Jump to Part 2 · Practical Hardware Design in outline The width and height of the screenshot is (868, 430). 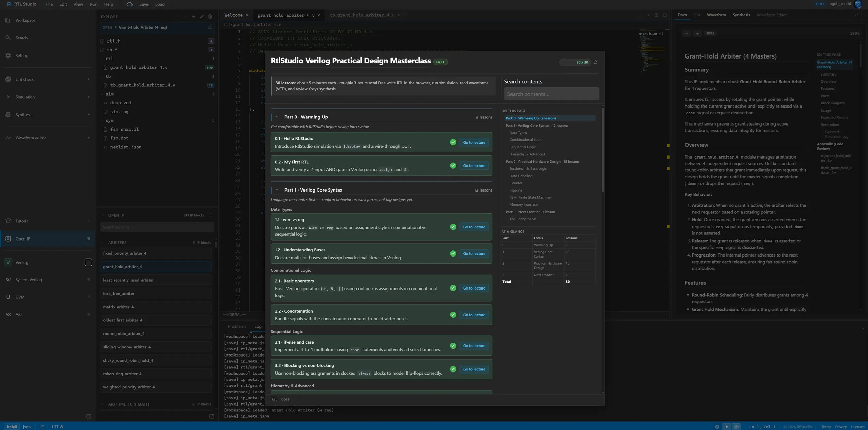542,162
